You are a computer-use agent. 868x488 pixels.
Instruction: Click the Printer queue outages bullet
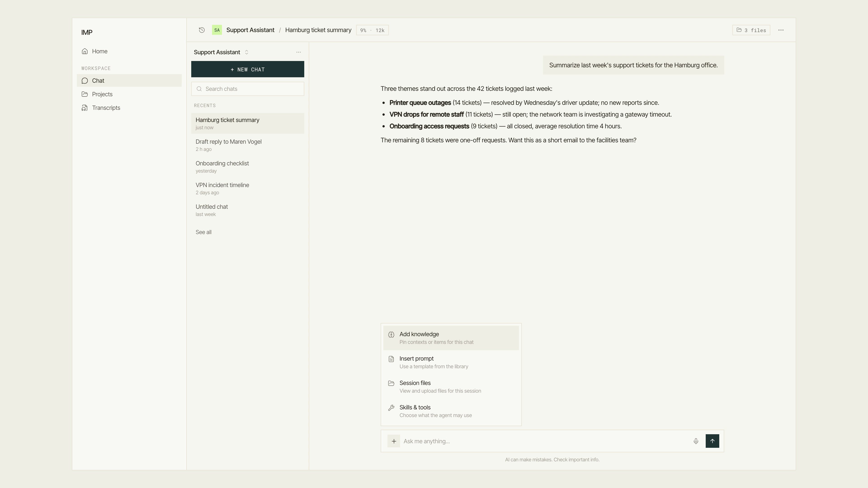[524, 103]
